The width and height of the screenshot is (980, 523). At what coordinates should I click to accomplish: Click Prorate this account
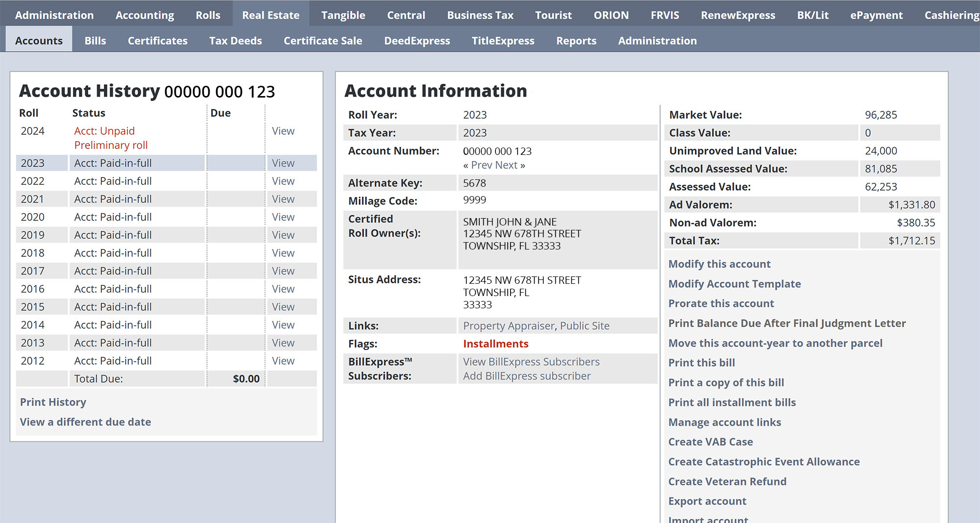click(x=721, y=303)
